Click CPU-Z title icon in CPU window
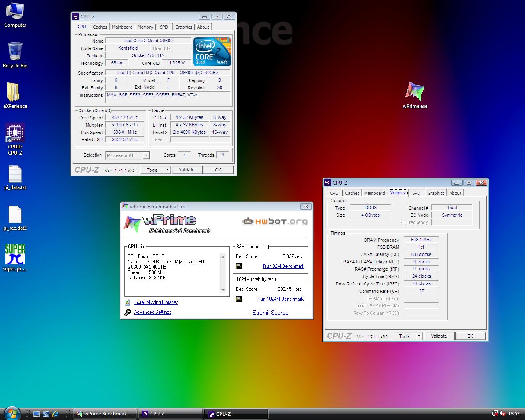525x420 pixels. (75, 17)
